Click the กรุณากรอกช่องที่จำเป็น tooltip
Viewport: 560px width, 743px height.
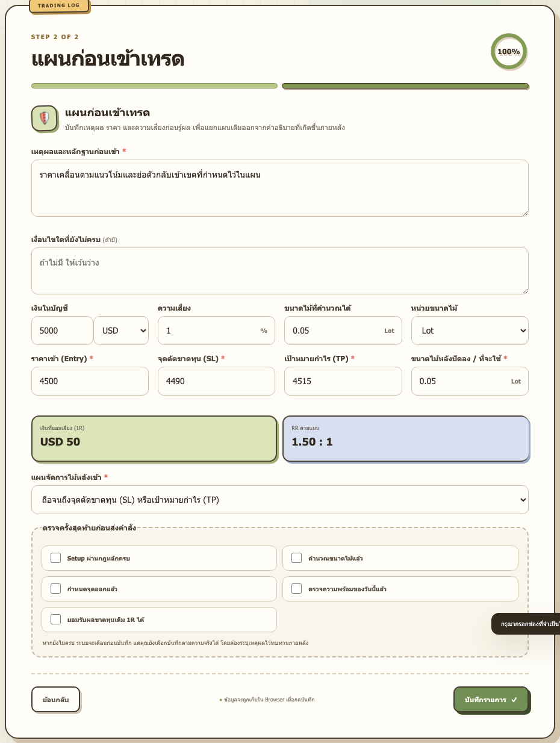click(526, 624)
